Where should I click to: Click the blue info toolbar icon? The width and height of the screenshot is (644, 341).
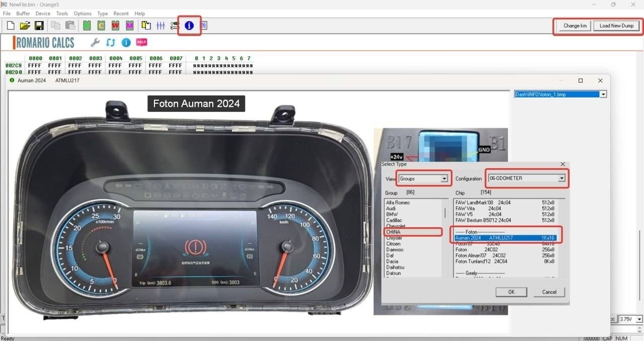(x=189, y=26)
